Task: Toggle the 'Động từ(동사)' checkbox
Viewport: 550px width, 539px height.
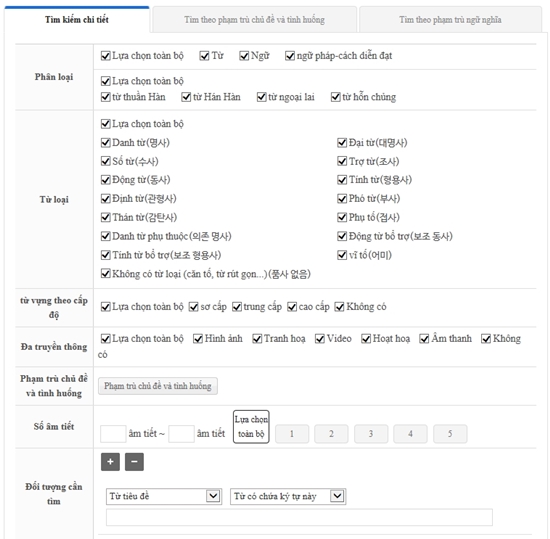Action: tap(106, 180)
